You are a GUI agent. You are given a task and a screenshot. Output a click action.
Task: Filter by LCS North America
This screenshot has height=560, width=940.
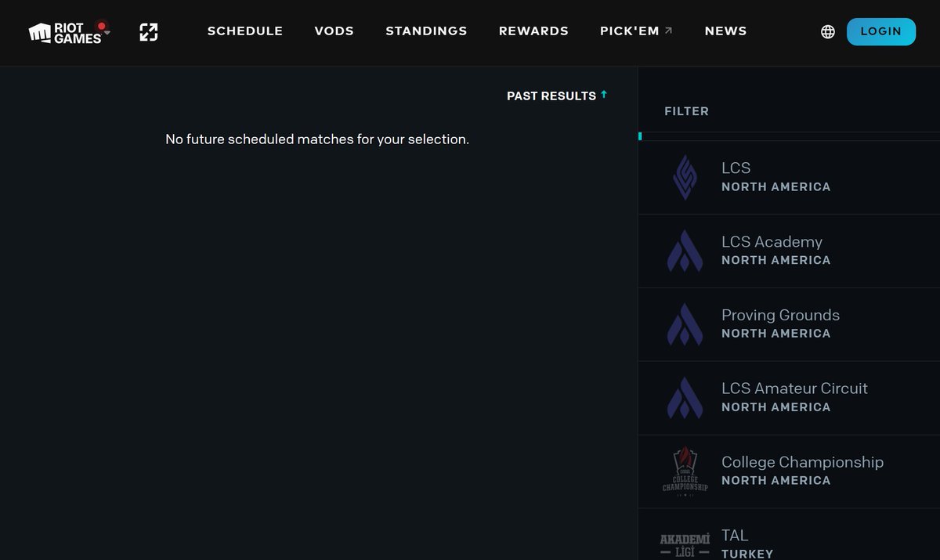pyautogui.click(x=789, y=178)
